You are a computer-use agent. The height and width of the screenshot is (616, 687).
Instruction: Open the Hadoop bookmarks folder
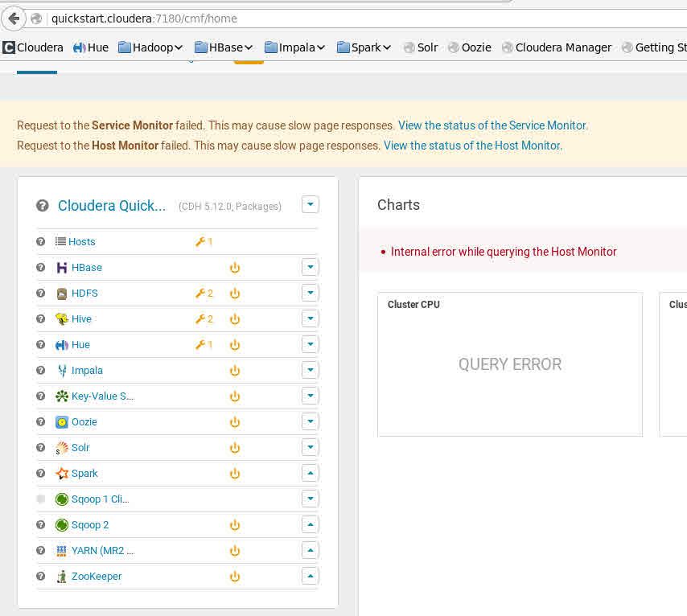pyautogui.click(x=150, y=47)
